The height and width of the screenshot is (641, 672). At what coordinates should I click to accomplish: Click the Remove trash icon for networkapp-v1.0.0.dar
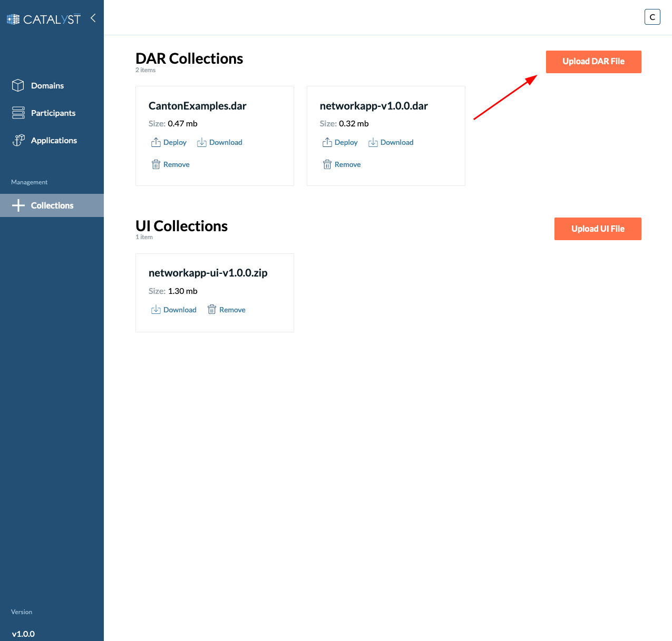[x=327, y=164]
